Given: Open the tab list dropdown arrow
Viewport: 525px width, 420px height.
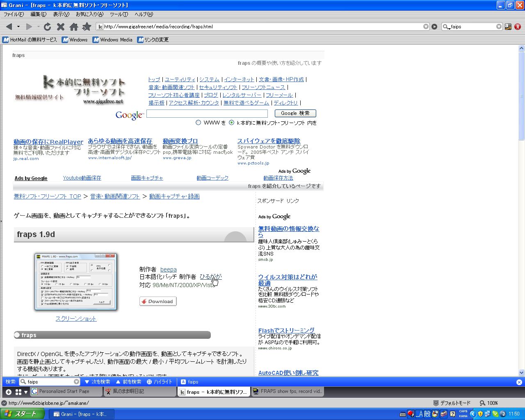Looking at the screenshot, I should tap(26, 392).
